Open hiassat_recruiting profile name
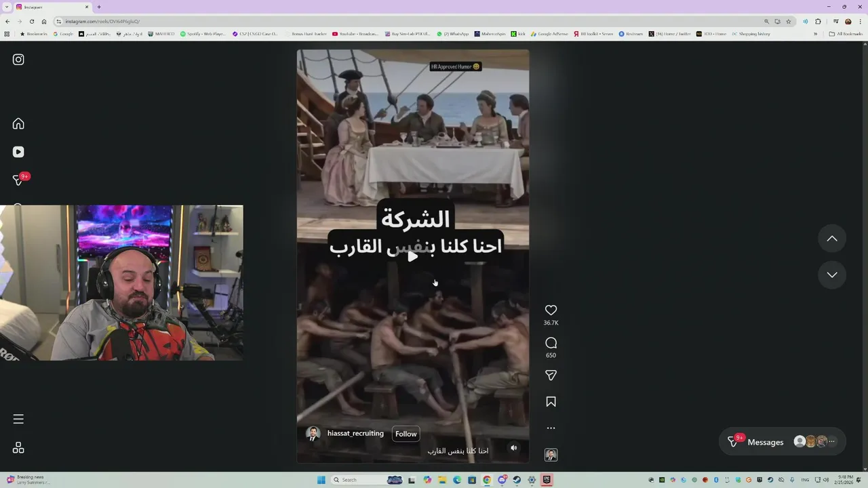The width and height of the screenshot is (868, 488). tap(355, 434)
